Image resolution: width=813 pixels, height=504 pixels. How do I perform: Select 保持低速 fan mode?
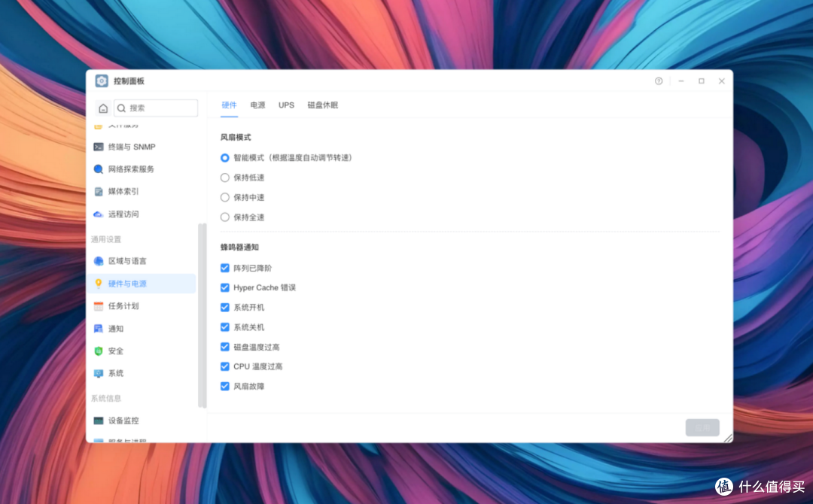[224, 178]
